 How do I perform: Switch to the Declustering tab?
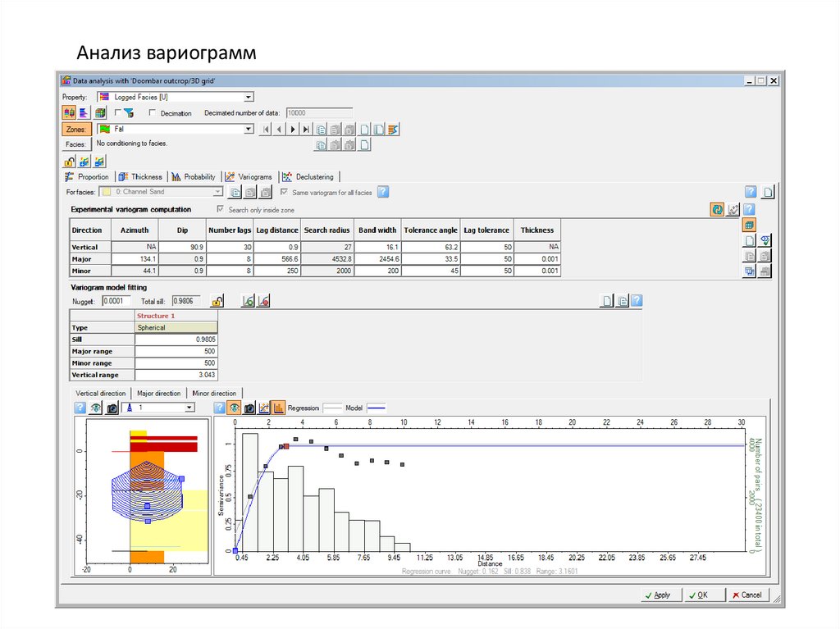308,177
